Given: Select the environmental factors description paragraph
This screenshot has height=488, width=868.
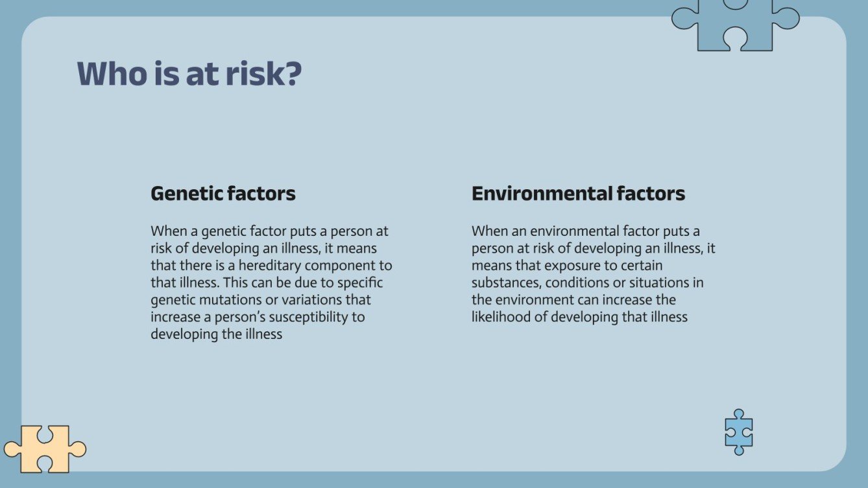Looking at the screenshot, I should click(593, 274).
